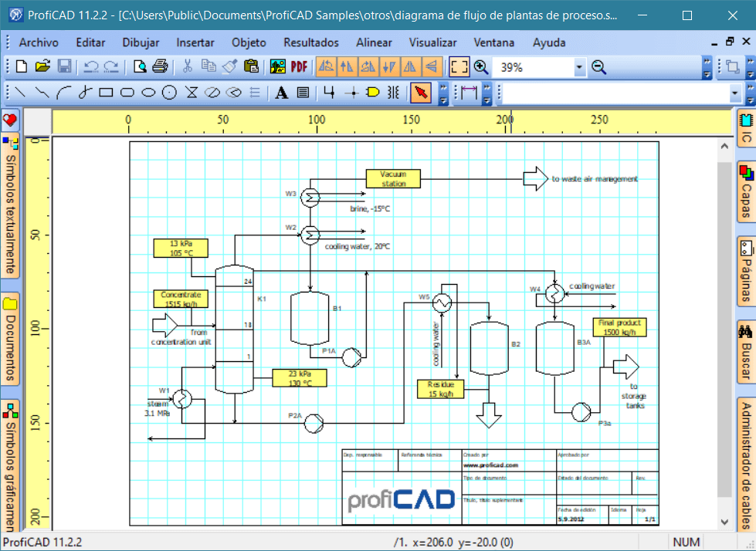Image resolution: width=756 pixels, height=551 pixels.
Task: Open the Objeto menu
Action: point(249,42)
